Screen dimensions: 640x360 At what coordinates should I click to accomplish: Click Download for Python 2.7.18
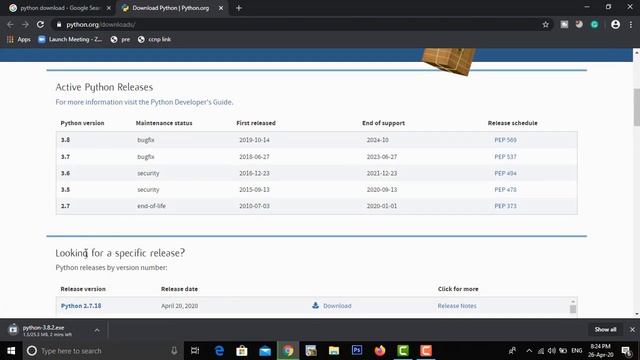337,306
